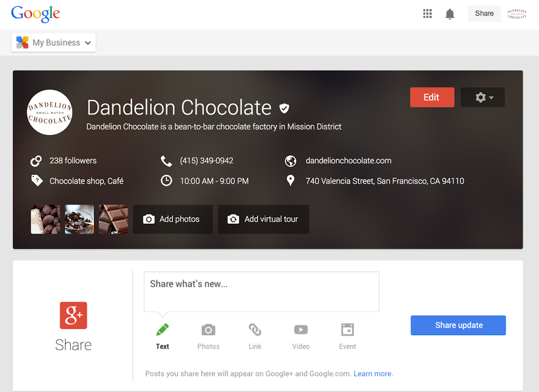Open the dandelionchocolate.com website link
The height and width of the screenshot is (392, 539).
(348, 161)
